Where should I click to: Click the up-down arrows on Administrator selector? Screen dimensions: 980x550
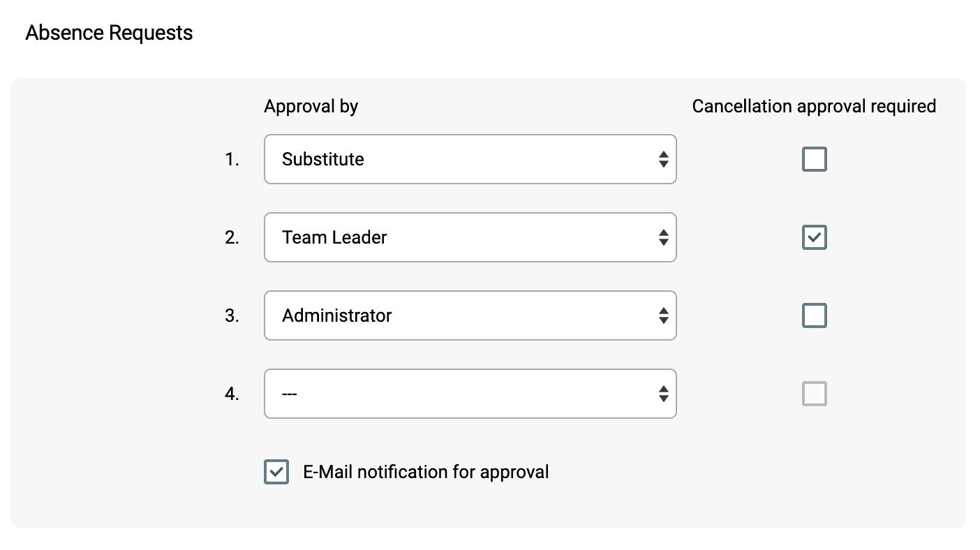(x=664, y=315)
